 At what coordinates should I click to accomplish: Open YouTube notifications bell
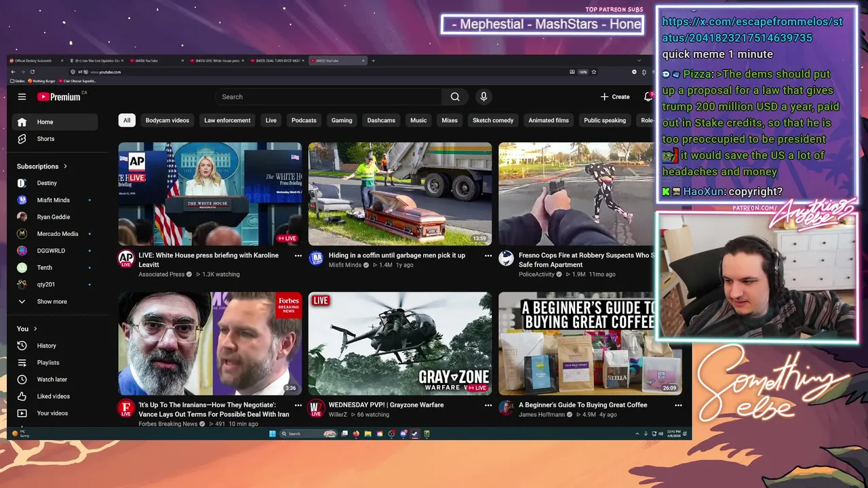(648, 97)
